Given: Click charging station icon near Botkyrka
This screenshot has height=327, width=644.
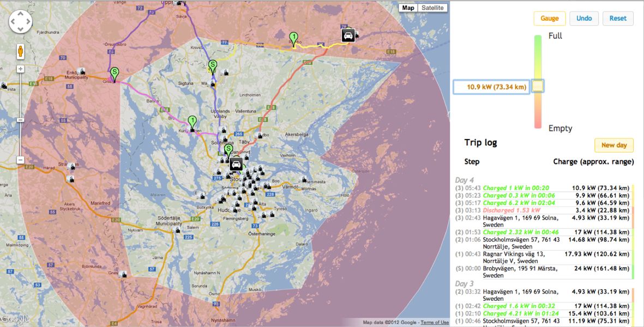Looking at the screenshot, I should (201, 196).
